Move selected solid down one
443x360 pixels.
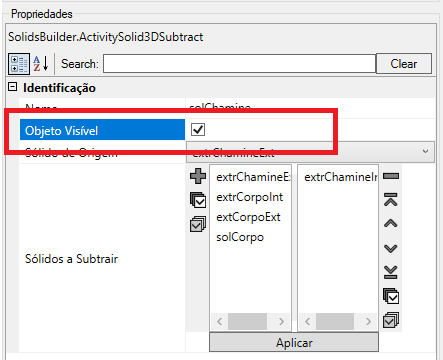[x=391, y=248]
